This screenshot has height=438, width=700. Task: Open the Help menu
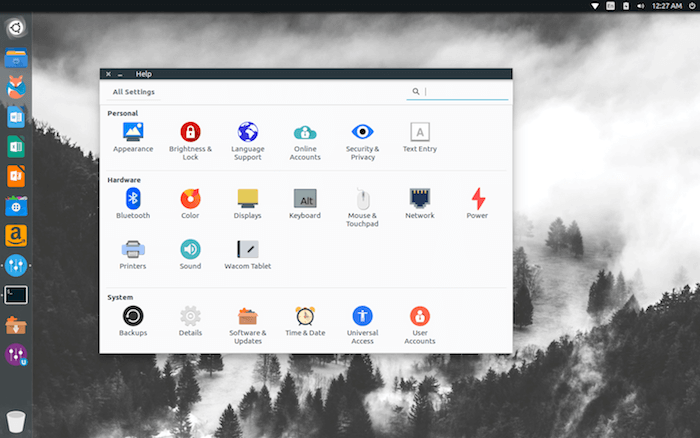pos(144,74)
